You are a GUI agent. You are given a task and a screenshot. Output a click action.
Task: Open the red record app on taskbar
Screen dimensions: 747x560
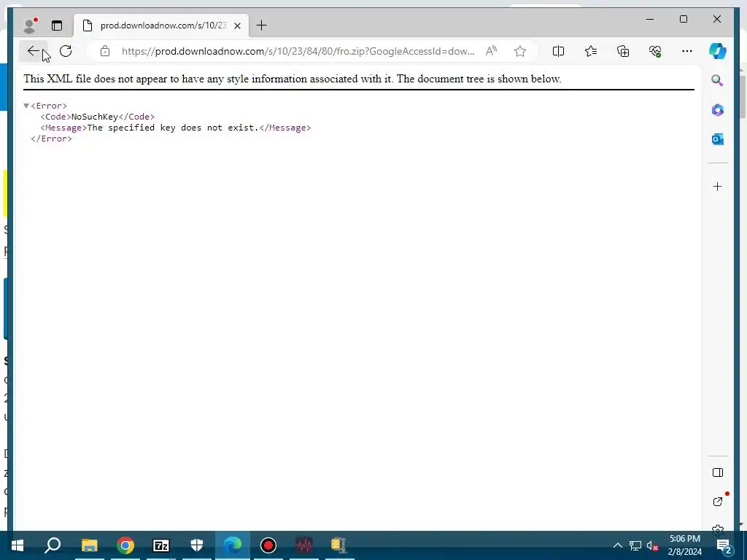268,545
